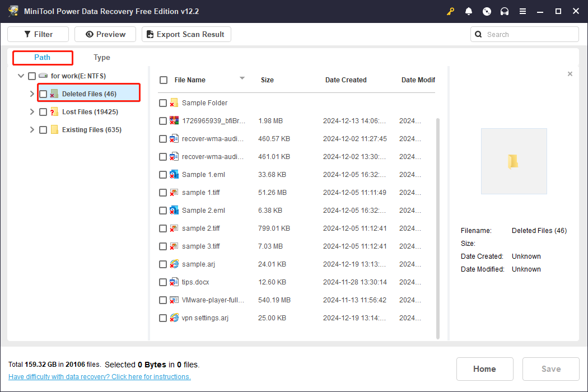Click the Sample 1.eml file icon
The width and height of the screenshot is (588, 392).
(x=174, y=174)
